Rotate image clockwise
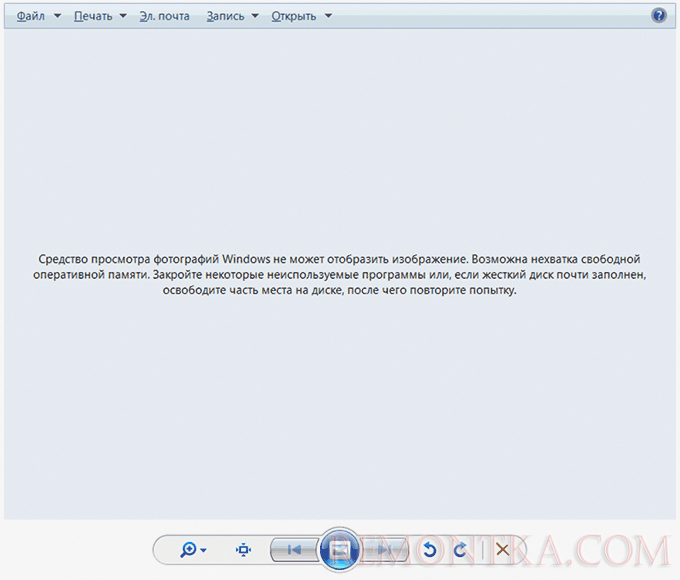Viewport: 680px width, 580px height. (460, 550)
